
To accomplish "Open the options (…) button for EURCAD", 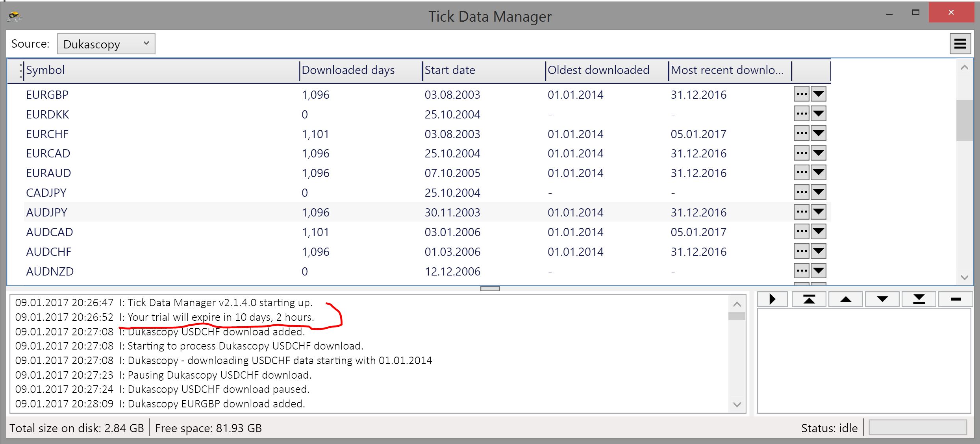I will point(801,153).
